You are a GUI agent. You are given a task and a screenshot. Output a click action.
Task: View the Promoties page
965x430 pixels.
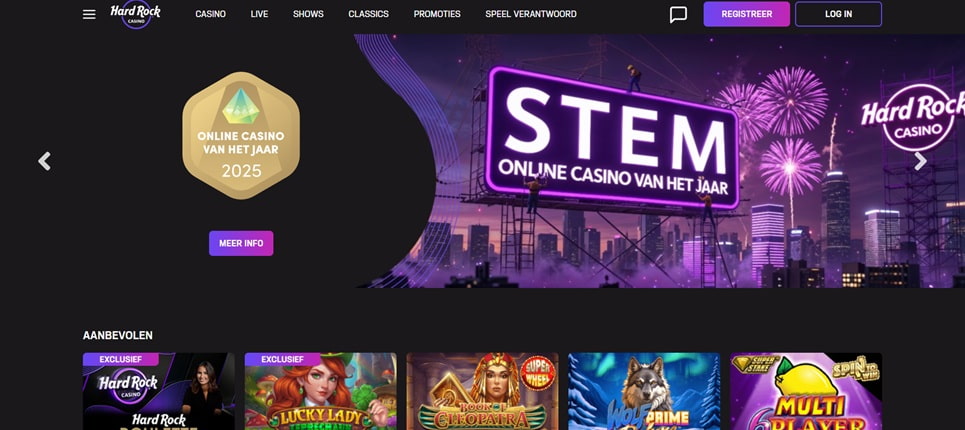pos(437,14)
